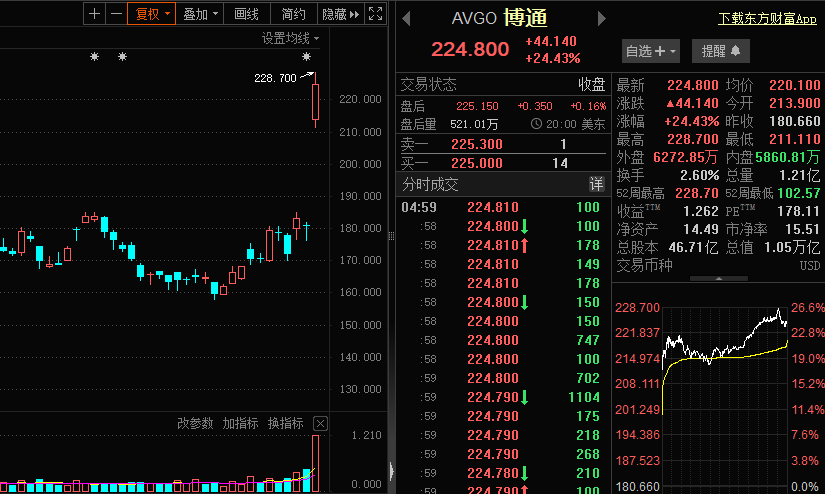Click 隐藏 to hide side panel
The height and width of the screenshot is (494, 825).
[340, 14]
